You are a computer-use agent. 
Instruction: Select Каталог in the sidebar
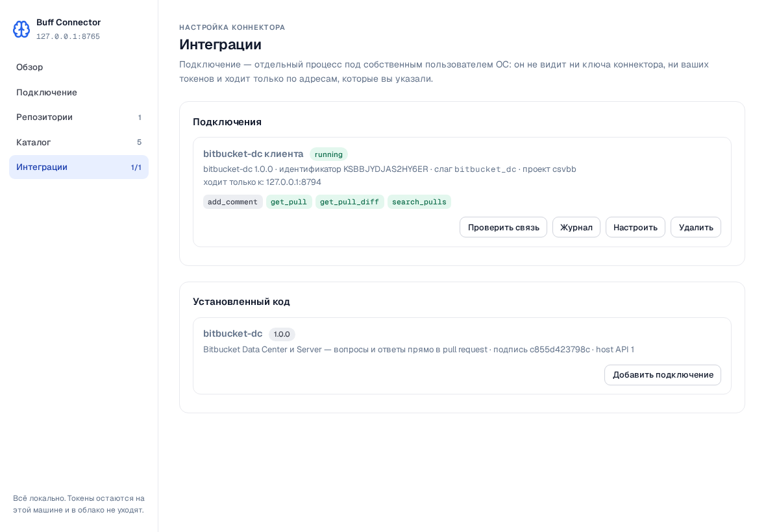[x=79, y=142]
